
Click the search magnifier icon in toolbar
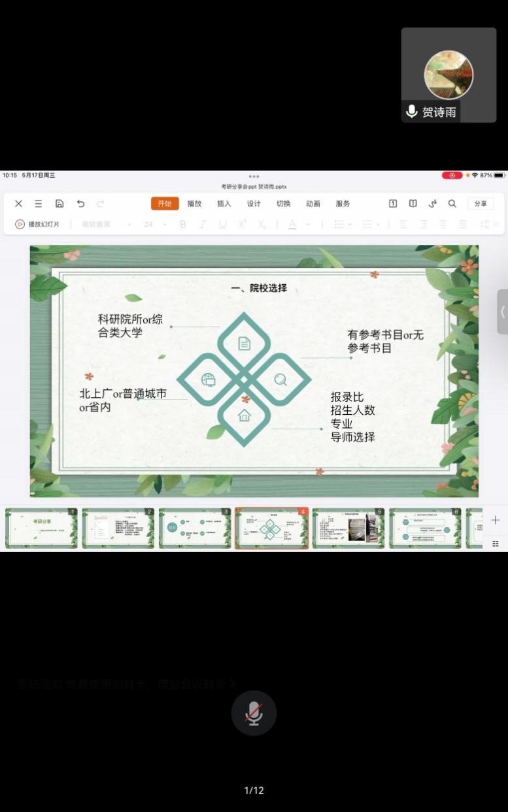pyautogui.click(x=452, y=204)
